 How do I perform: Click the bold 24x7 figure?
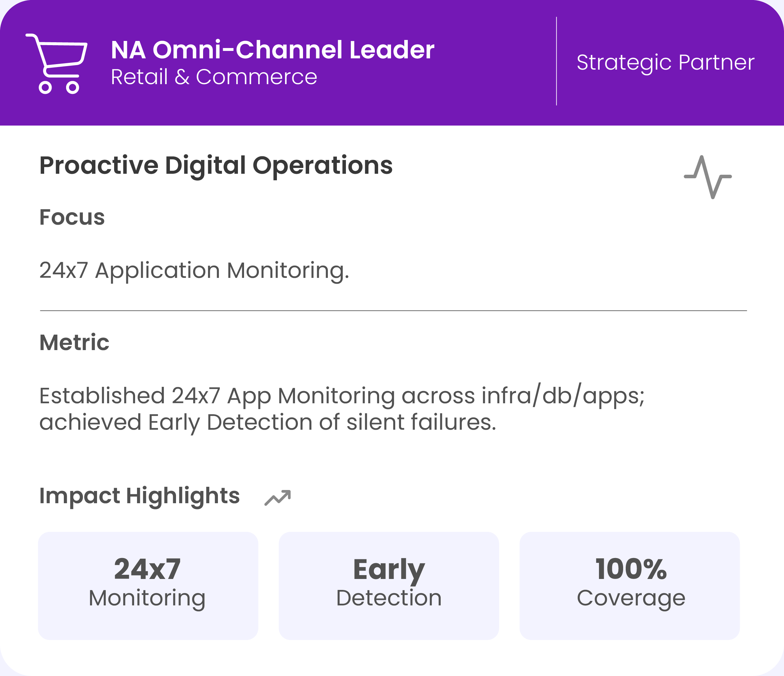pos(147,569)
